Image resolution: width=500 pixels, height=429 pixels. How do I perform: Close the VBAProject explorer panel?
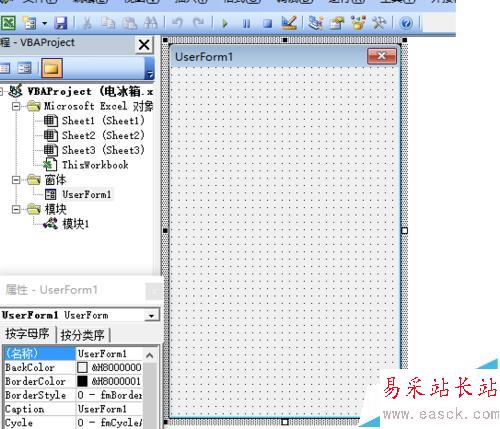coord(144,44)
